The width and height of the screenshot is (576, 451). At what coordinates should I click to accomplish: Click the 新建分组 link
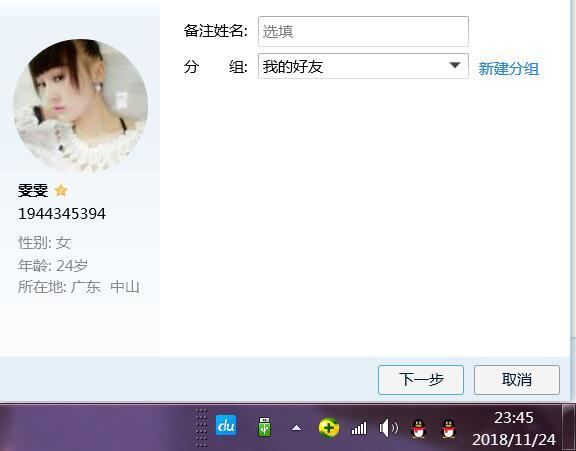point(509,69)
